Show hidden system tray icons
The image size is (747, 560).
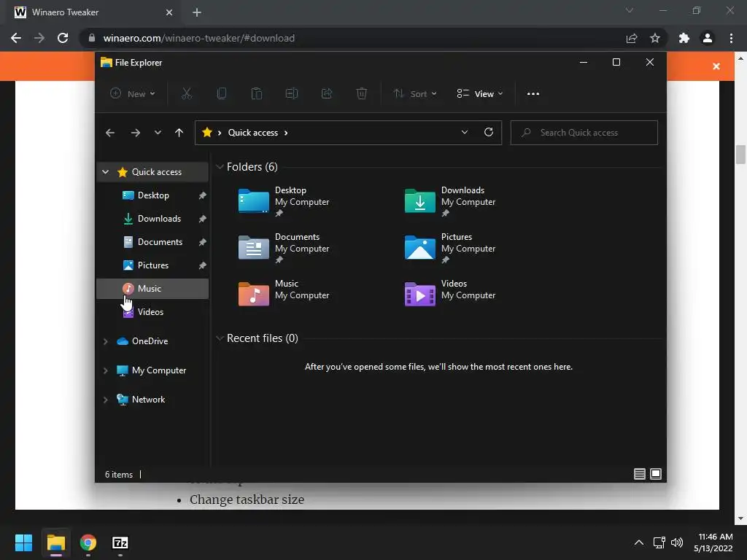639,542
